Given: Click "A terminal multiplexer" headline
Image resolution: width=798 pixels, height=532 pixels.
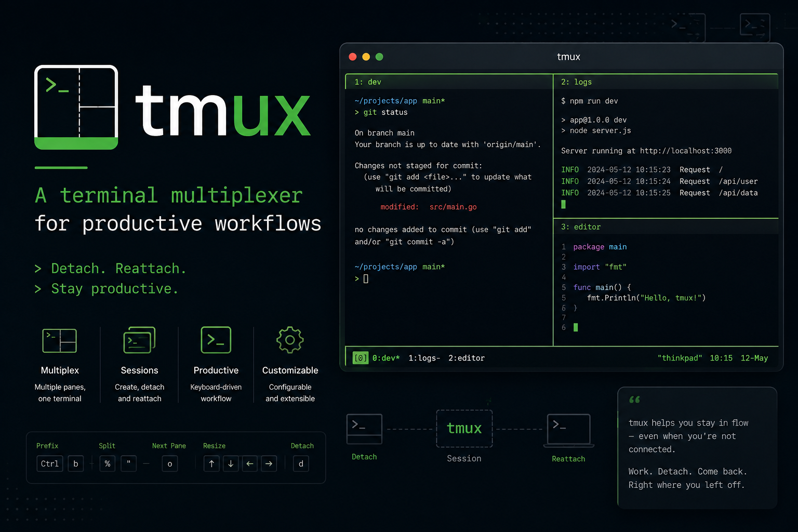Looking at the screenshot, I should [169, 196].
